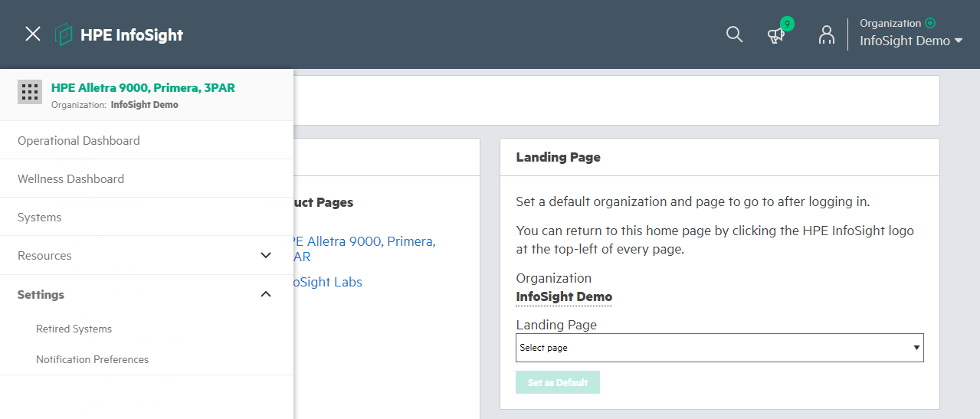The width and height of the screenshot is (980, 419).
Task: Click the Landing Page panel heading
Action: pos(558,157)
